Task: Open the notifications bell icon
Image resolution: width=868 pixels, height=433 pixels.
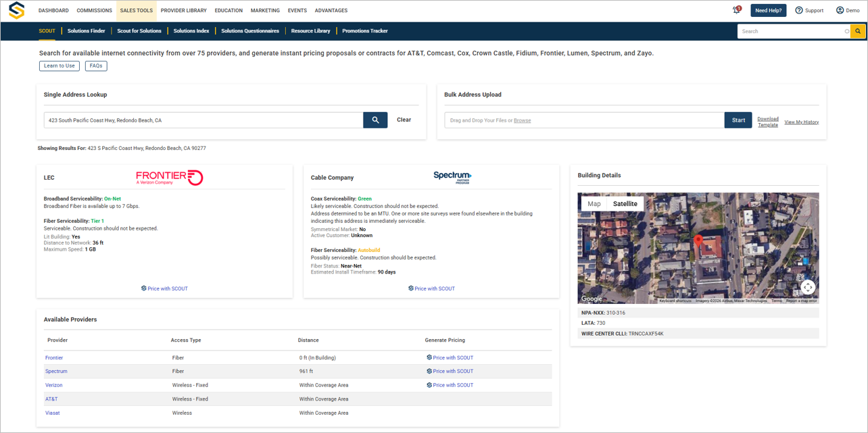Action: pos(737,10)
